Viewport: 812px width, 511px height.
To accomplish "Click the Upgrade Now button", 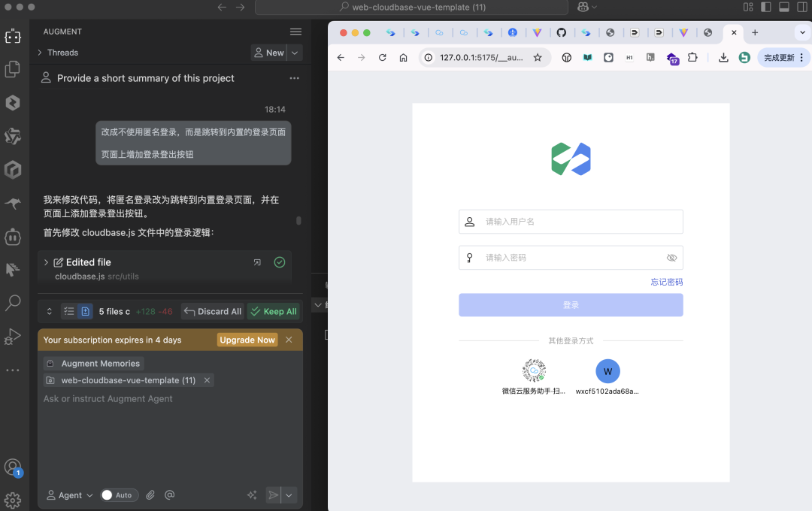I will [247, 340].
